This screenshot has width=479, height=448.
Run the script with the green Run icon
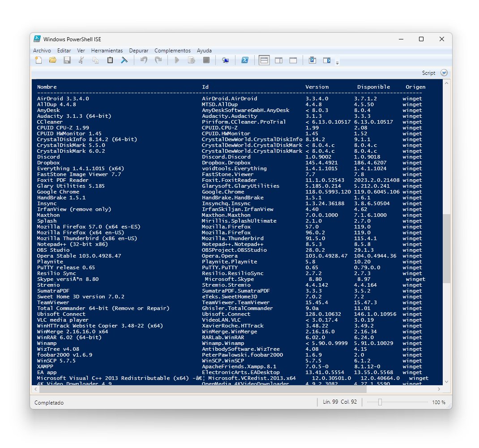pyautogui.click(x=176, y=60)
